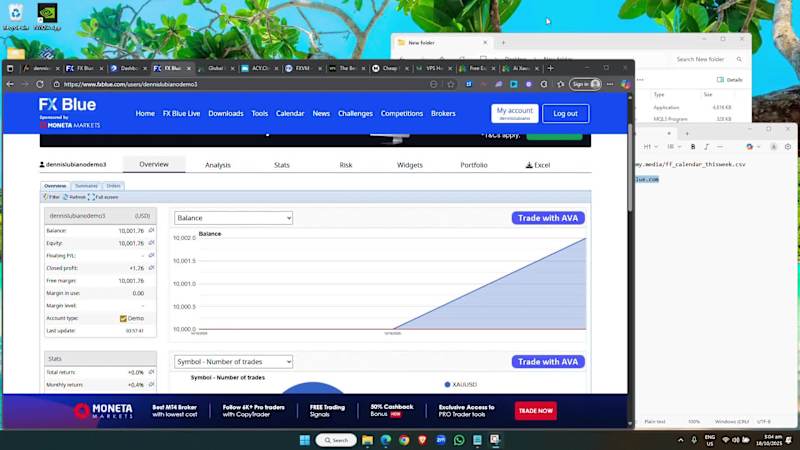Open the Windows Start menu
The height and width of the screenshot is (450, 800).
click(x=305, y=440)
